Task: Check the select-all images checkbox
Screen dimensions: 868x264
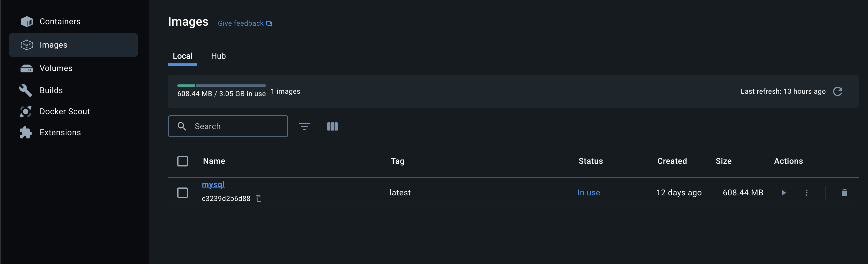Action: coord(182,161)
